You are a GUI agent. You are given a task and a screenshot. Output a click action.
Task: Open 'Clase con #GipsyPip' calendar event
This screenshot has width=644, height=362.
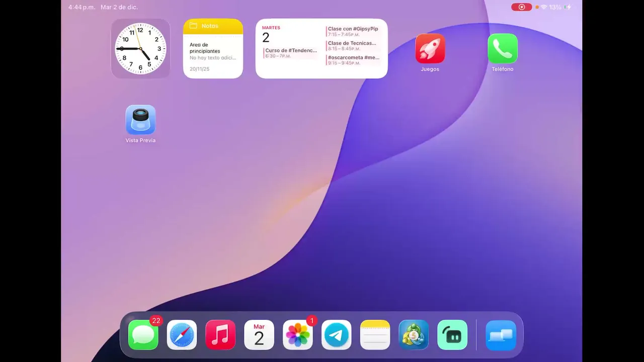353,31
